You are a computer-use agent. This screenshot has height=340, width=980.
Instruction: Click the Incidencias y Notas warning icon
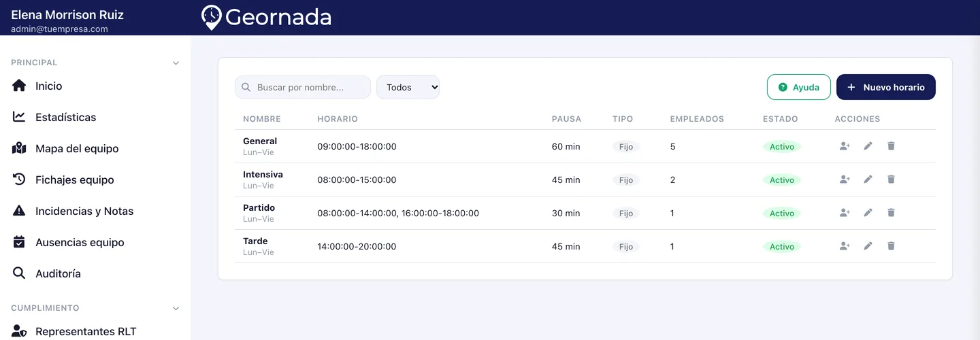click(19, 211)
